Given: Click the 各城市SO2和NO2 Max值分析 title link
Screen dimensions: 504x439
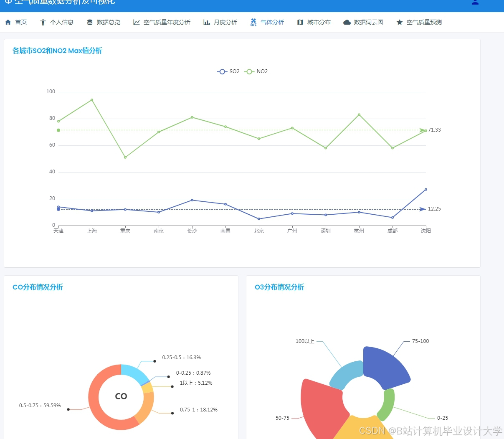Looking at the screenshot, I should click(57, 51).
